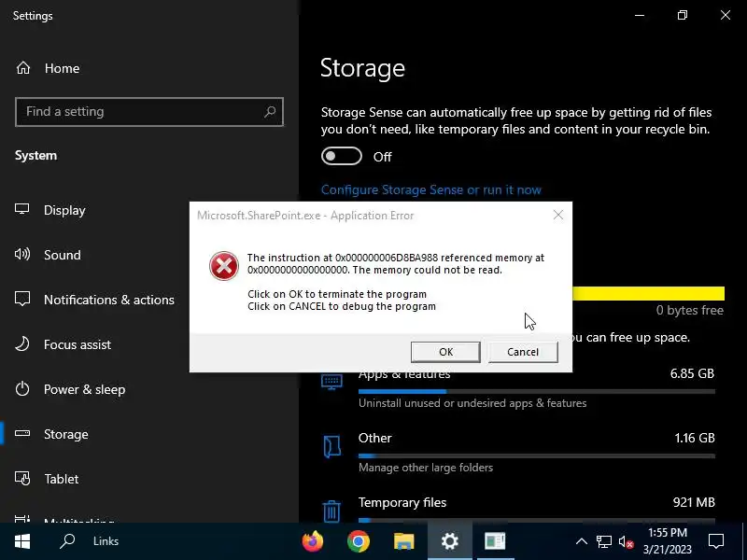Click the Storage page heading
The height and width of the screenshot is (560, 747).
coord(362,67)
